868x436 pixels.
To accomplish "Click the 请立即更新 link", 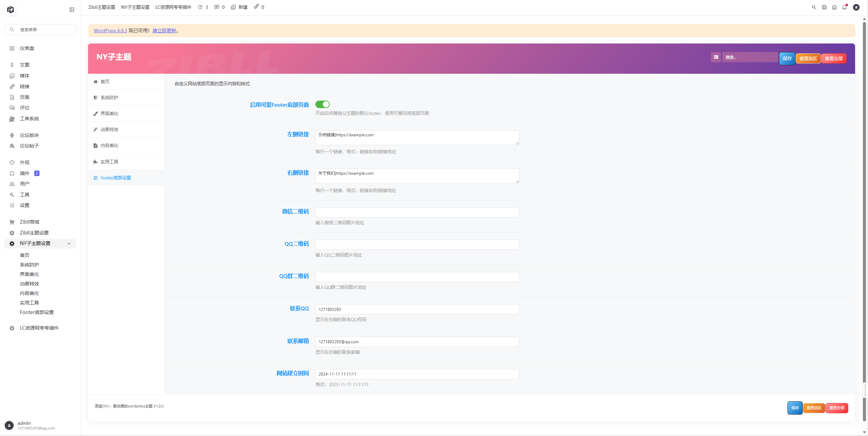I will (x=164, y=31).
